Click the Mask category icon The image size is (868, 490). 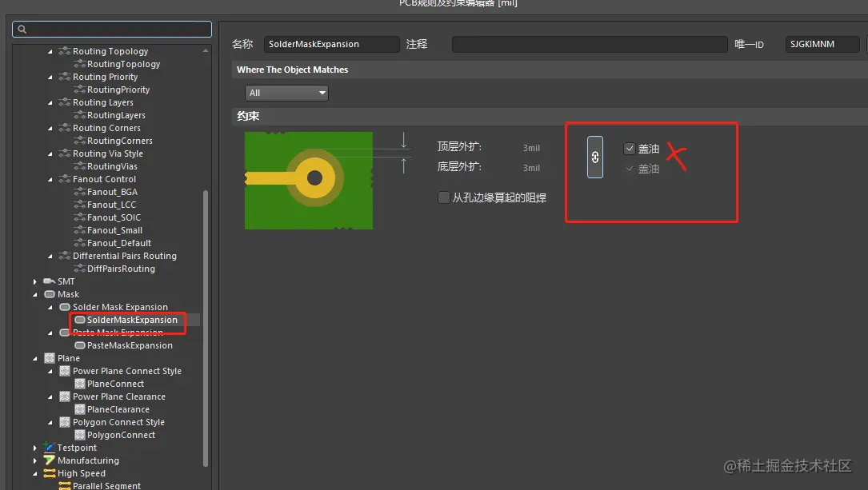(x=50, y=294)
